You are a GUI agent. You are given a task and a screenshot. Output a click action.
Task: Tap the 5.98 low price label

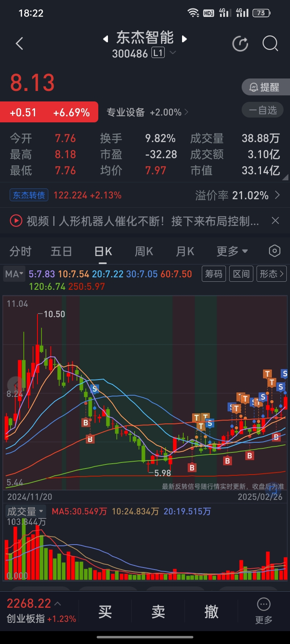(x=162, y=473)
